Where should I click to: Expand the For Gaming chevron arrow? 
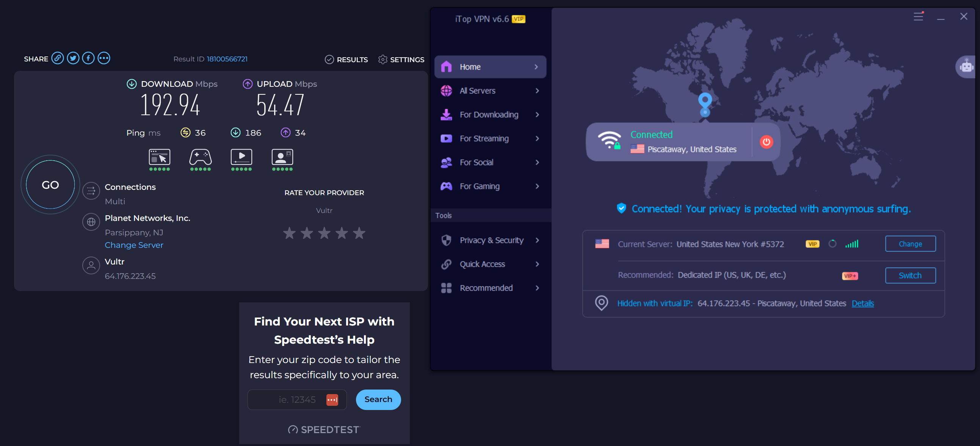[537, 187]
